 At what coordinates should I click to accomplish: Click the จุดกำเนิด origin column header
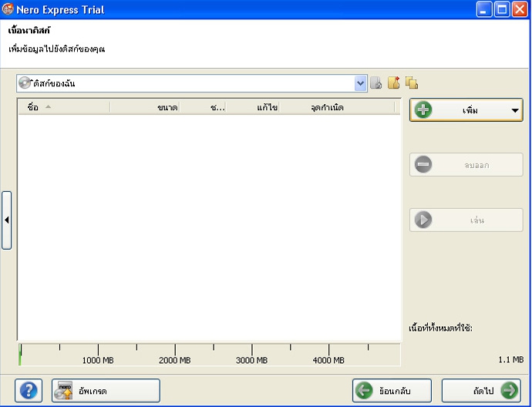point(337,107)
